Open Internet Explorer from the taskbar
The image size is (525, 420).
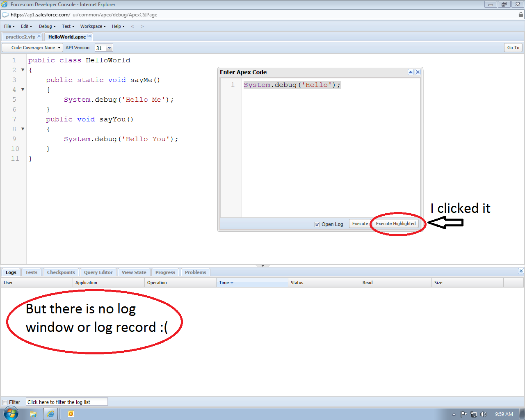(x=50, y=414)
